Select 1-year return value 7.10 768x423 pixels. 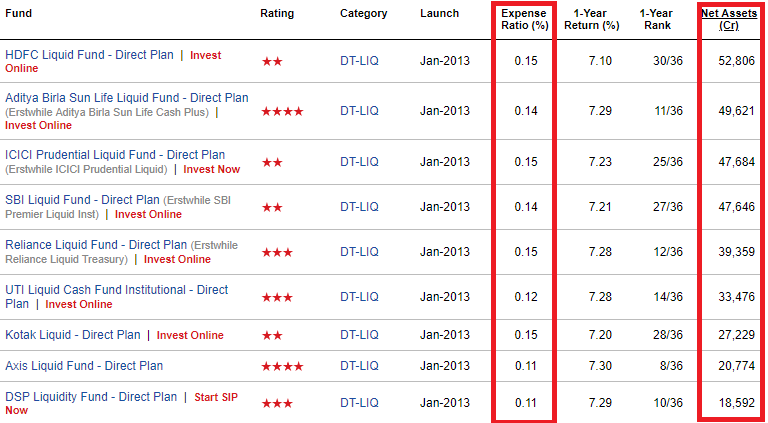tap(600, 61)
